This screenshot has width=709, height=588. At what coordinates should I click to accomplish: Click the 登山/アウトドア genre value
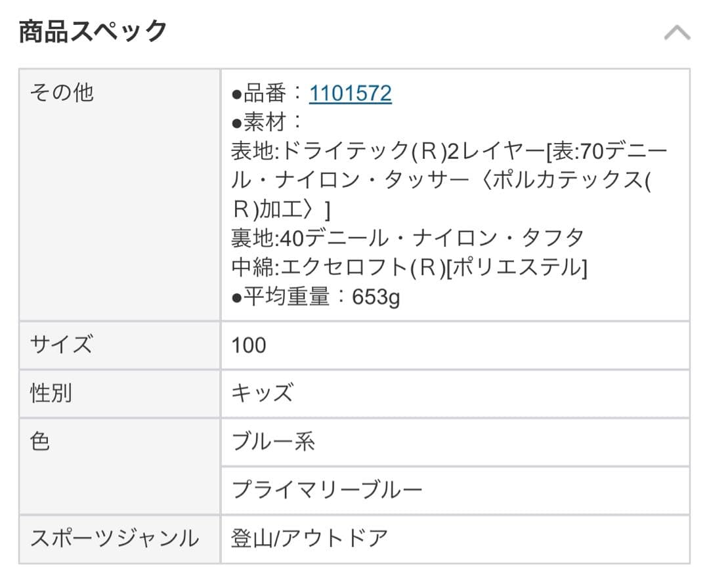tap(310, 539)
